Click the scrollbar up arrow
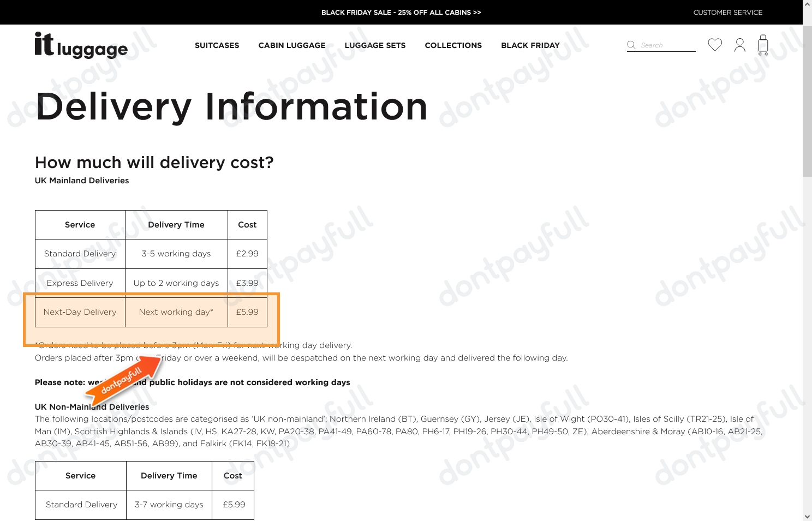 click(807, 4)
